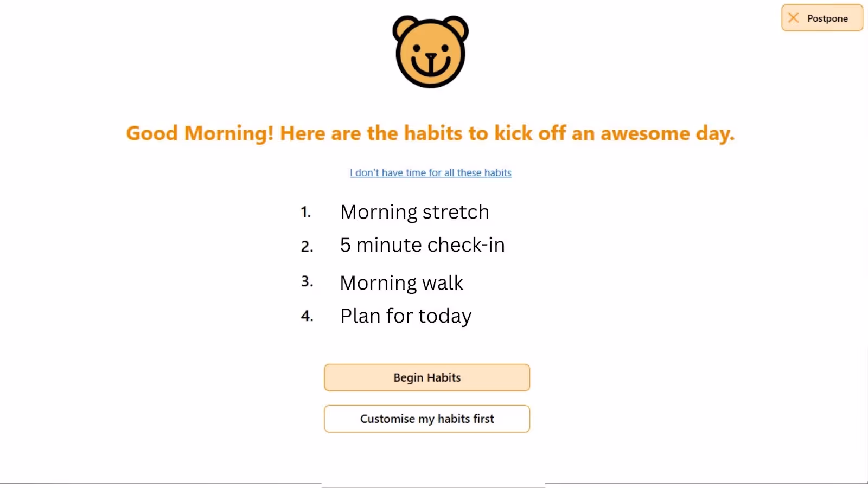The height and width of the screenshot is (488, 868).
Task: Click the teddy bear mascot icon
Action: (430, 52)
